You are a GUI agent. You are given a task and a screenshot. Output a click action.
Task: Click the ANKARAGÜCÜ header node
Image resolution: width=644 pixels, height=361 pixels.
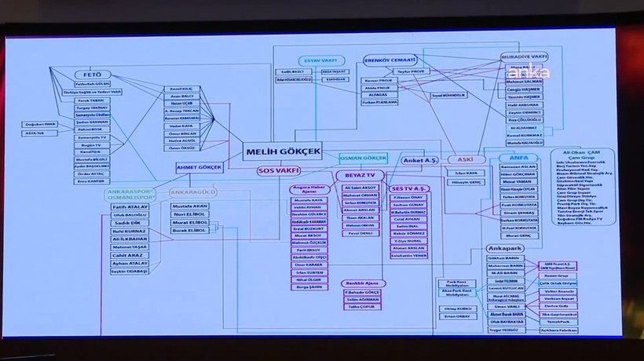(192, 191)
